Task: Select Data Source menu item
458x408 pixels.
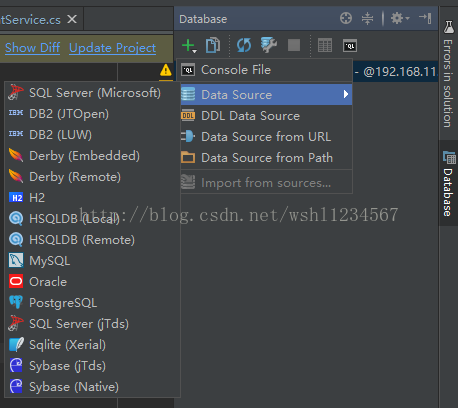Action: tap(266, 95)
